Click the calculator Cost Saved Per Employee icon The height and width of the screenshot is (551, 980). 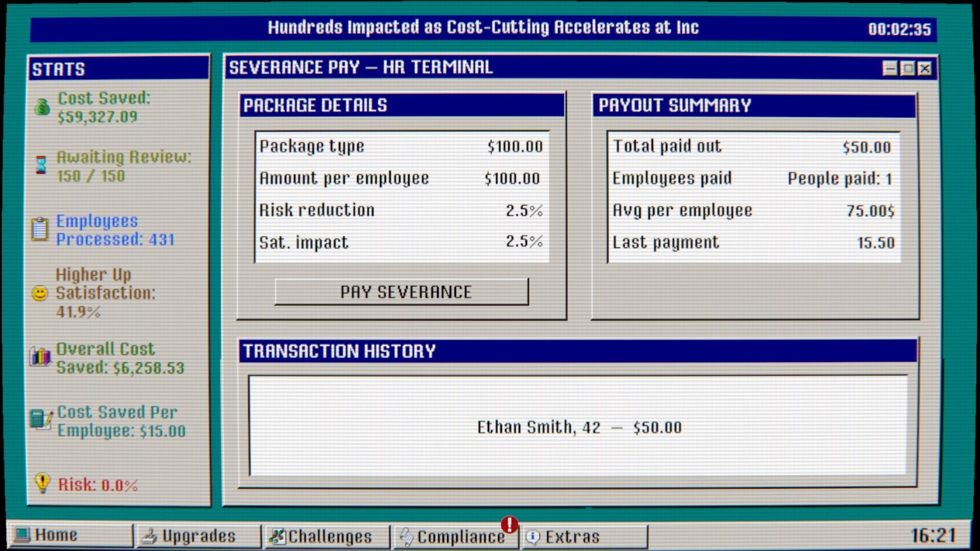click(41, 420)
